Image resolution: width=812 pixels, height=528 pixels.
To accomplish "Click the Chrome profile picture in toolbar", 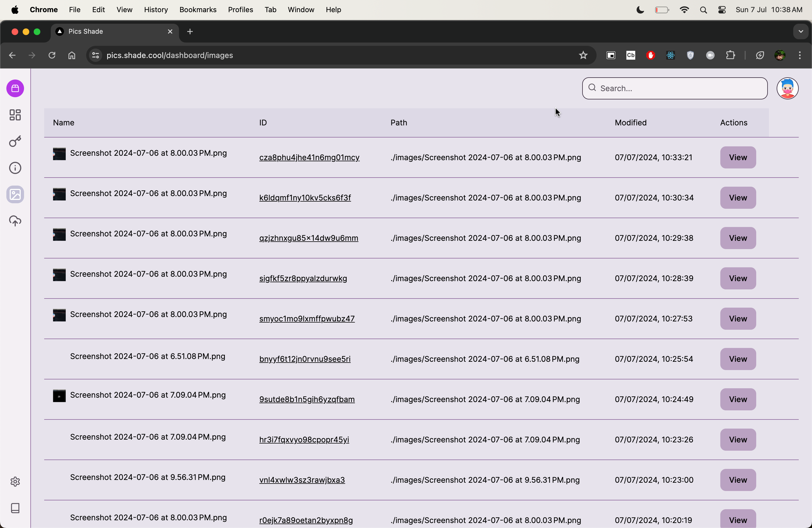I will click(x=780, y=55).
